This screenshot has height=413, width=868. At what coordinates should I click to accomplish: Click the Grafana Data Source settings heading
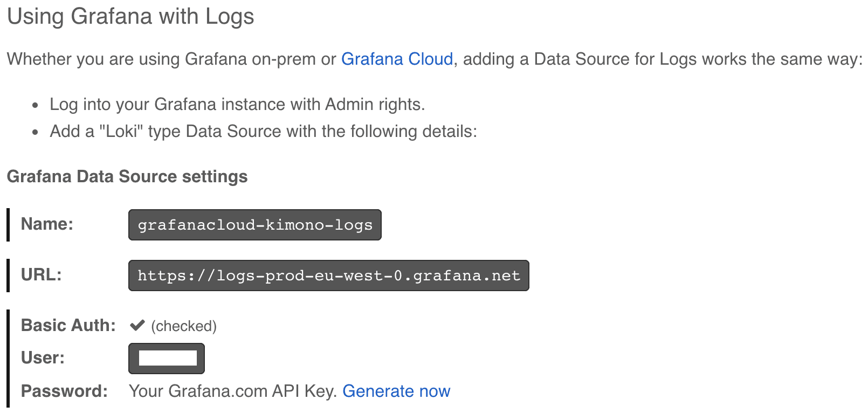tap(127, 176)
